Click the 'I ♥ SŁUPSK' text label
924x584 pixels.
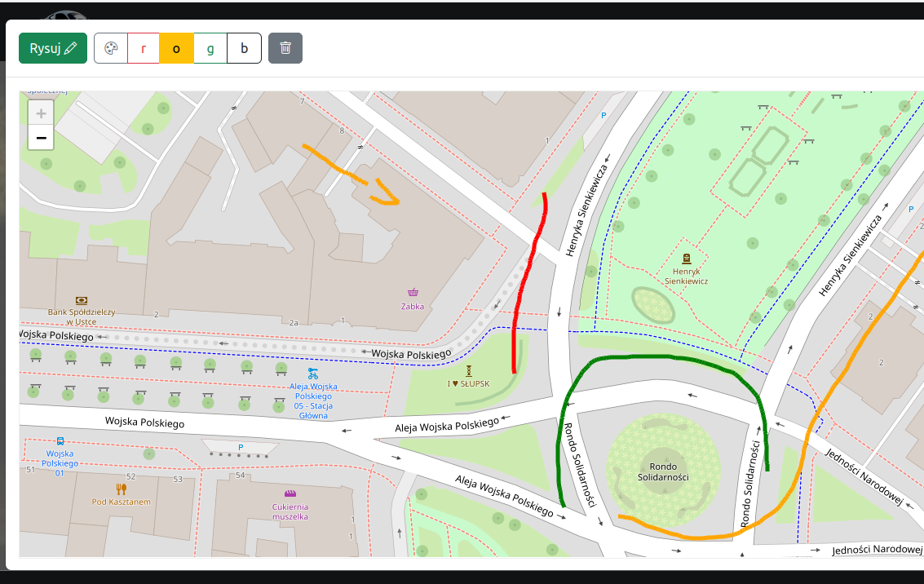[x=468, y=383]
